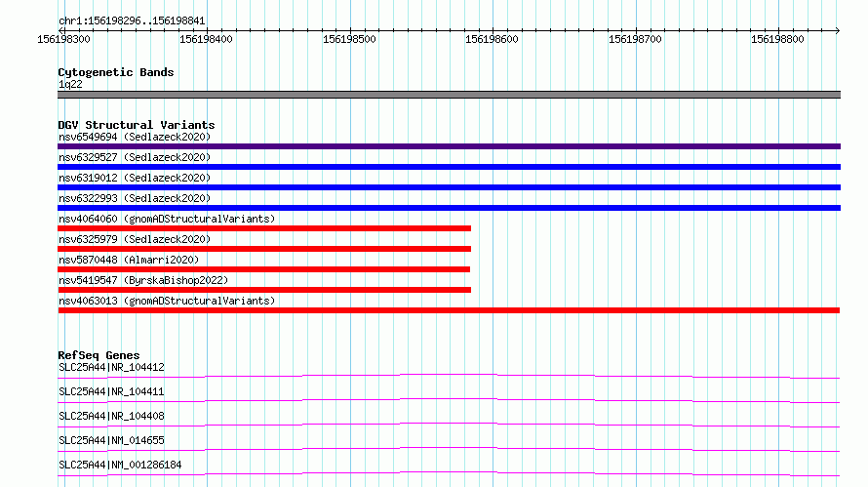Select the blue nsv6319012 variant bar
The width and height of the screenshot is (868, 487).
click(449, 187)
